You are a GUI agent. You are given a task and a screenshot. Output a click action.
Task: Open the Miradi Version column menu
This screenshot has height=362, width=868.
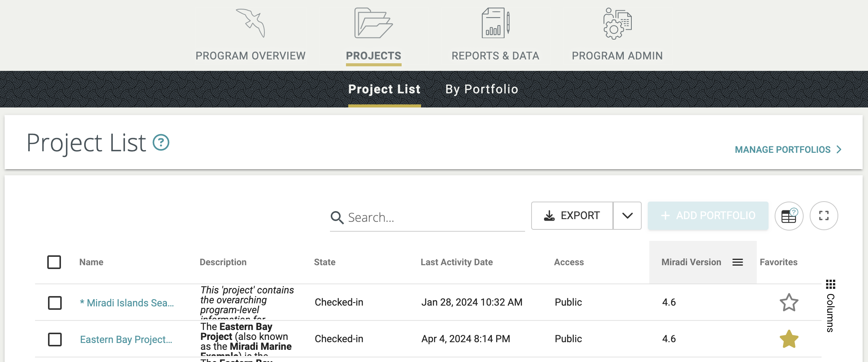[x=738, y=262]
